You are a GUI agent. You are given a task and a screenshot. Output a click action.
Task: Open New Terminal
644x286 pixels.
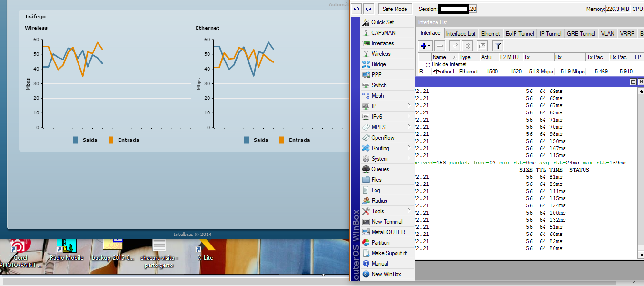pos(386,222)
